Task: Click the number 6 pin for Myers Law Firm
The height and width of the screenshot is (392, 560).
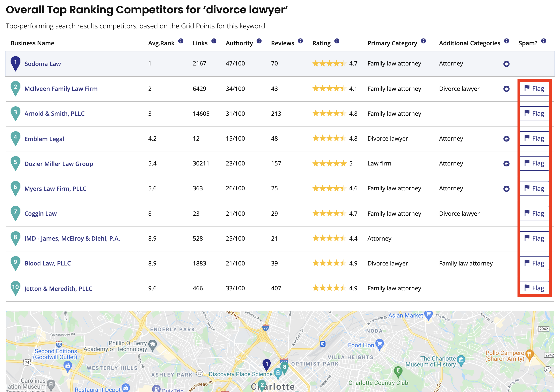Action: tap(15, 188)
